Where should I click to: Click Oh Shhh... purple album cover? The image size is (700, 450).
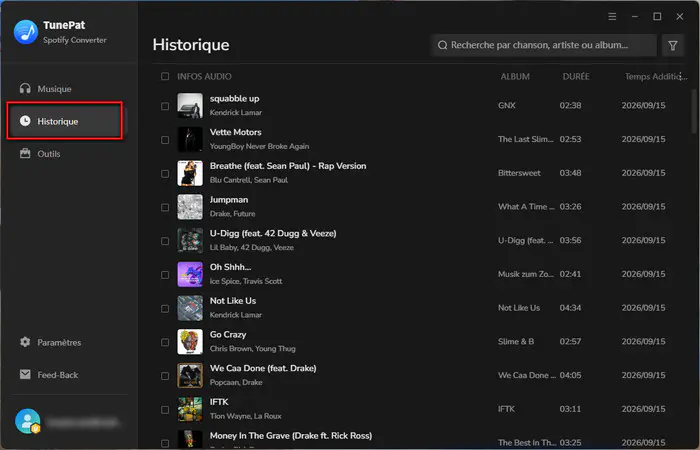coord(190,274)
